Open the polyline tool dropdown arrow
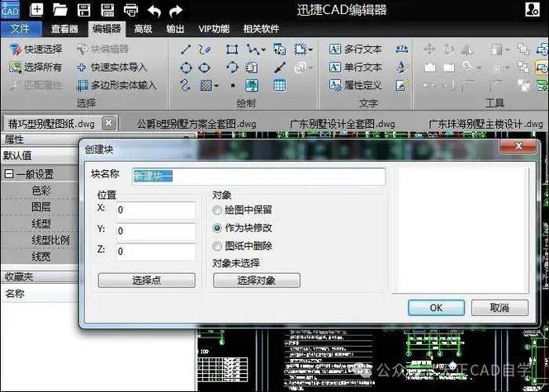This screenshot has height=392, width=549. coord(263,50)
